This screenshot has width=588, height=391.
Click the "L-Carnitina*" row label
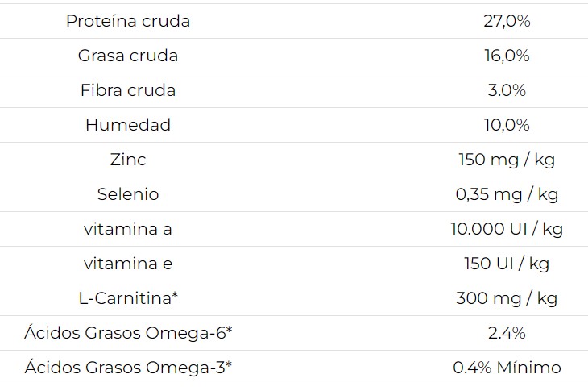tap(128, 298)
